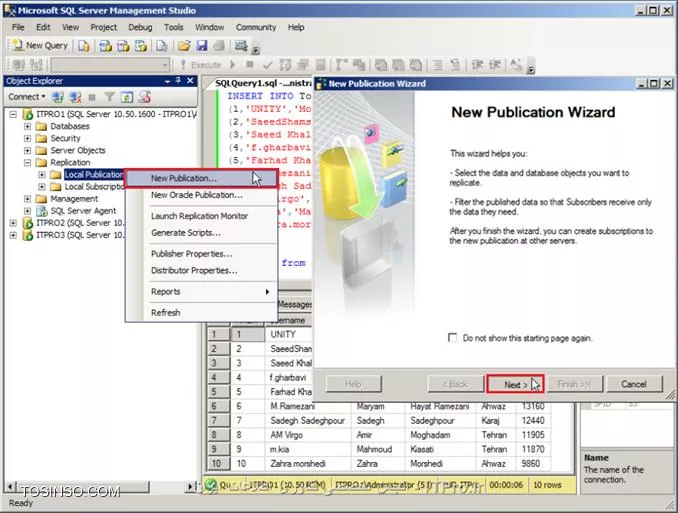
Task: Open Distributor Properties... from context menu
Action: click(201, 271)
